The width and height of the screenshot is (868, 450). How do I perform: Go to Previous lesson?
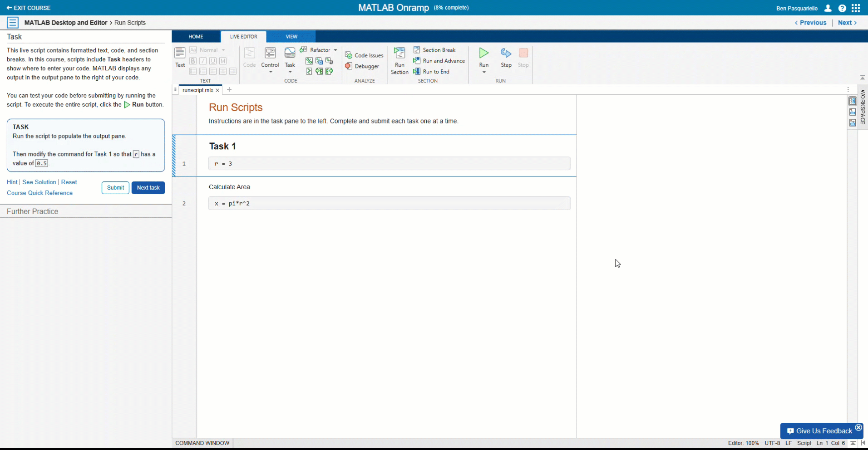tap(811, 23)
